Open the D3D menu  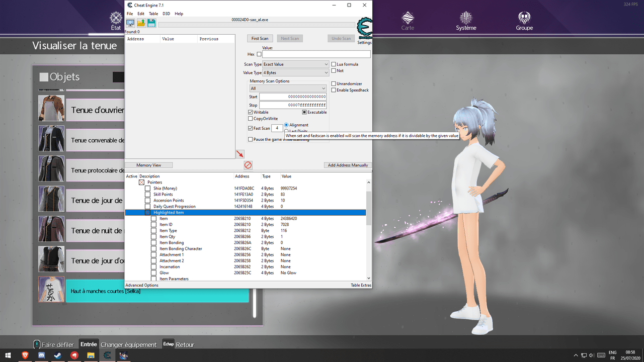(x=167, y=14)
